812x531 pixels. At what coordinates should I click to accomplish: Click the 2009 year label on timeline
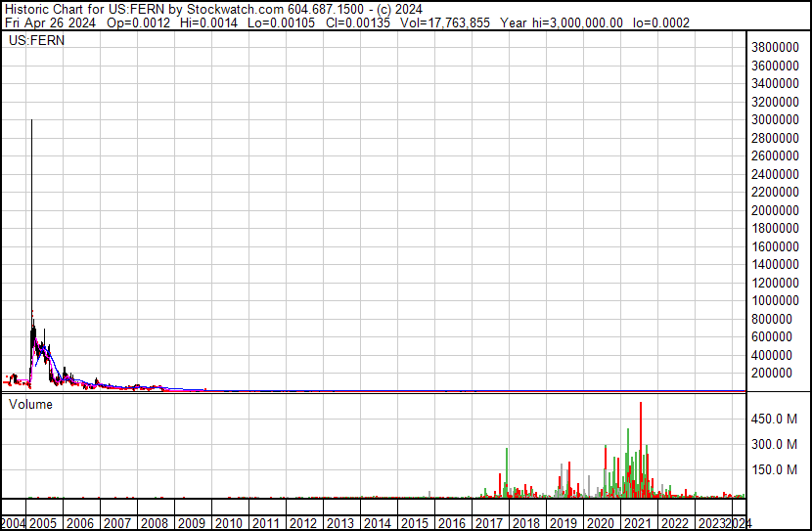[192, 523]
